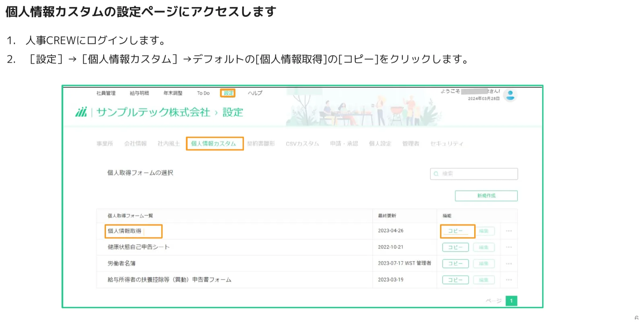Click 編集 for 健康状態自己申告シート
This screenshot has width=644, height=325.
pos(484,247)
